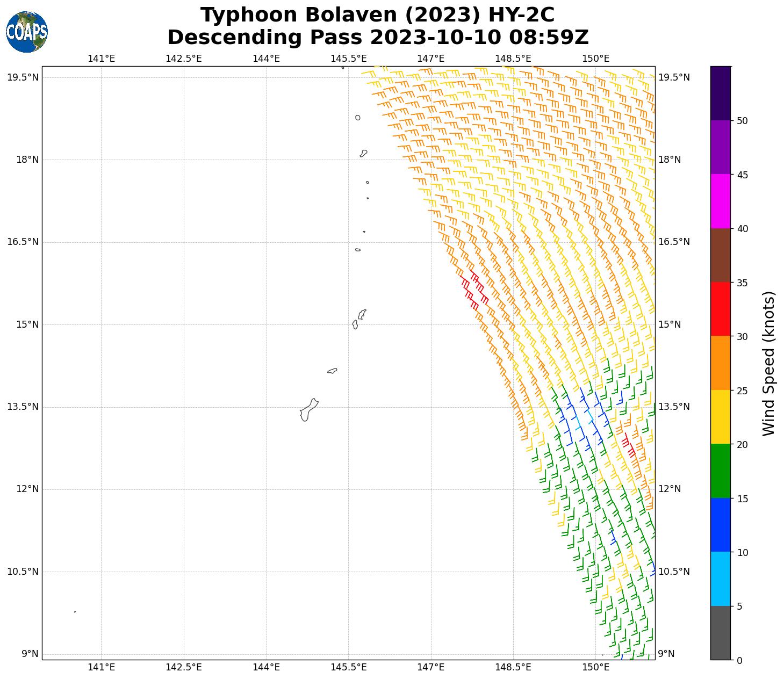
Task: Click the bottom axis label 142.5°E
Action: tap(184, 667)
